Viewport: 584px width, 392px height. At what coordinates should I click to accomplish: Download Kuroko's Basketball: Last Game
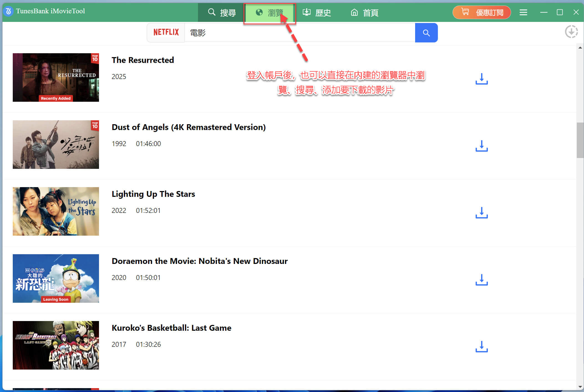(481, 347)
